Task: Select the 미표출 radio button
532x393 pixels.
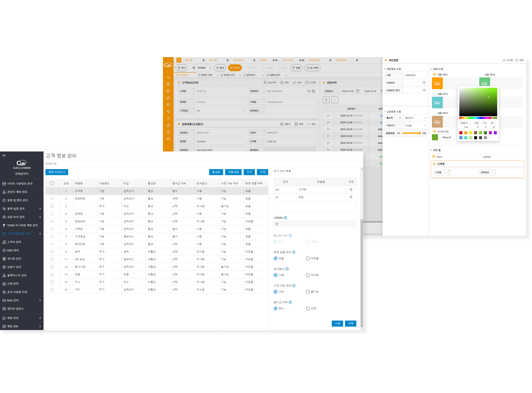Action: 308,258
